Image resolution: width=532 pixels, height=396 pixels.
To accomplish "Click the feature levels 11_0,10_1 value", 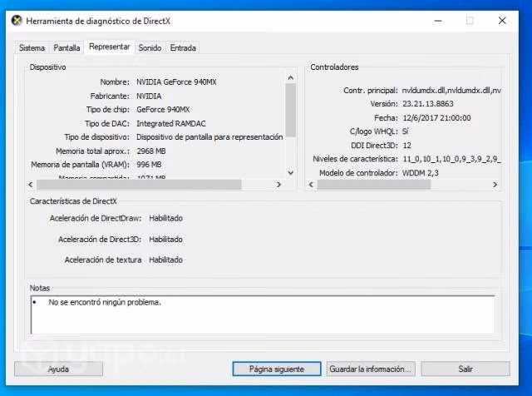I will tap(451, 159).
